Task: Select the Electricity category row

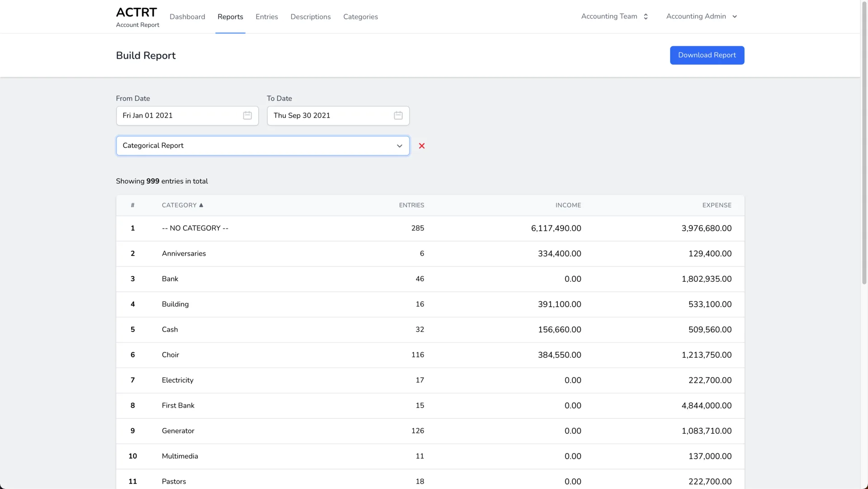Action: pos(430,380)
